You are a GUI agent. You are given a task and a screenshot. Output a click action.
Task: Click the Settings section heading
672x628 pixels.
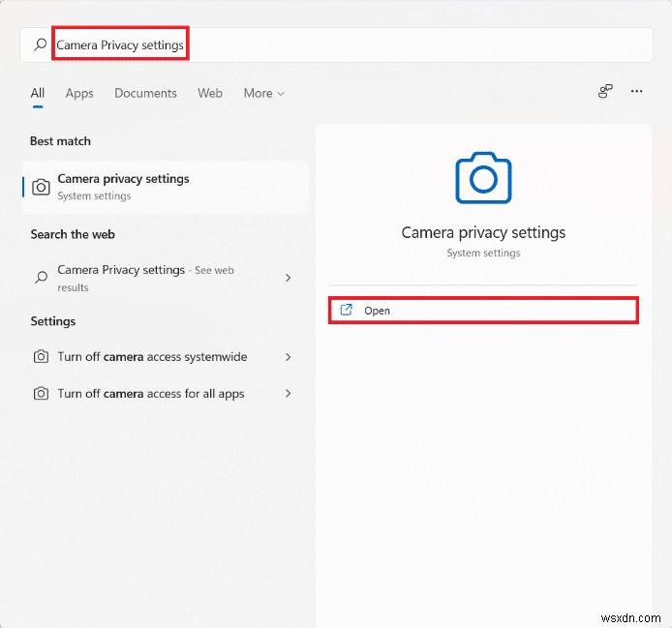click(x=53, y=321)
